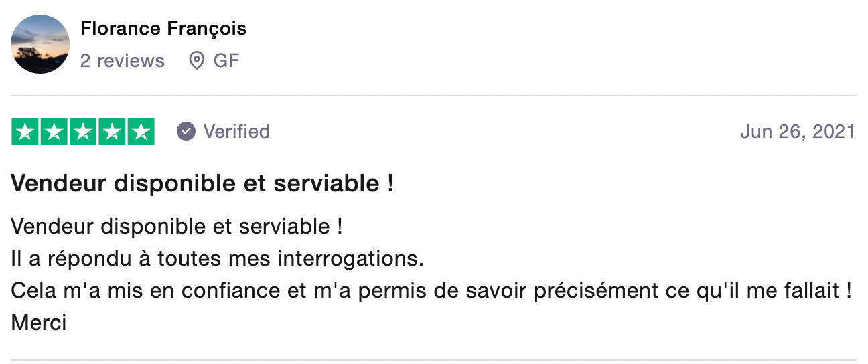The width and height of the screenshot is (868, 364).
Task: Click the Verified checkmark badge icon
Action: tap(186, 131)
